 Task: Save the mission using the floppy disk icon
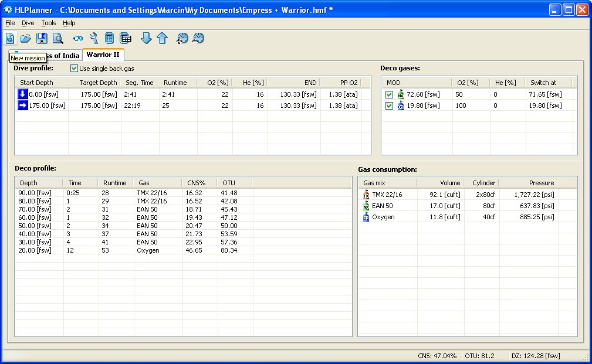42,38
